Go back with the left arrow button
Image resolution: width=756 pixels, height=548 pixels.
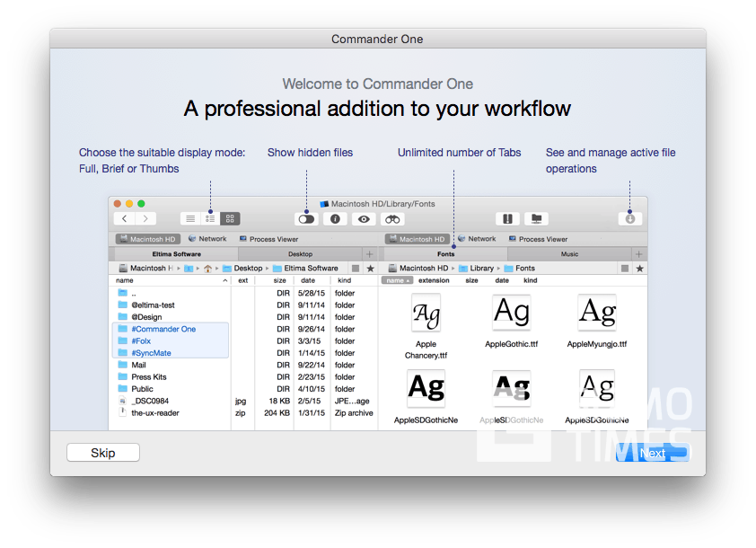125,218
